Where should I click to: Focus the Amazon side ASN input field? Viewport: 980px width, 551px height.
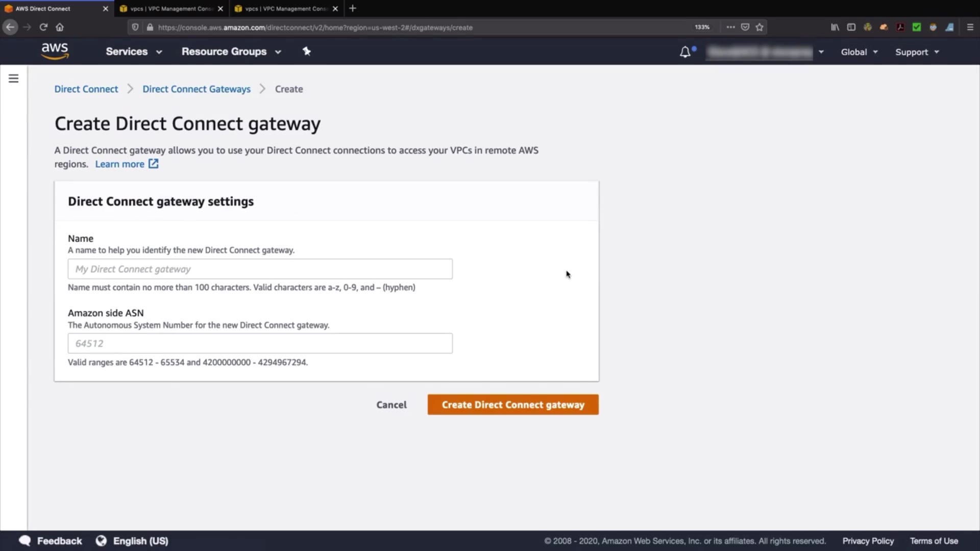point(260,343)
